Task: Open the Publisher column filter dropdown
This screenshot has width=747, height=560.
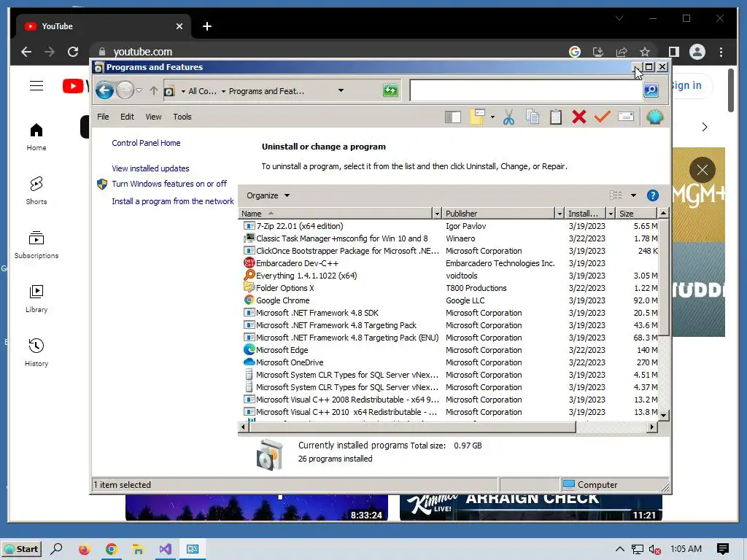Action: [560, 214]
